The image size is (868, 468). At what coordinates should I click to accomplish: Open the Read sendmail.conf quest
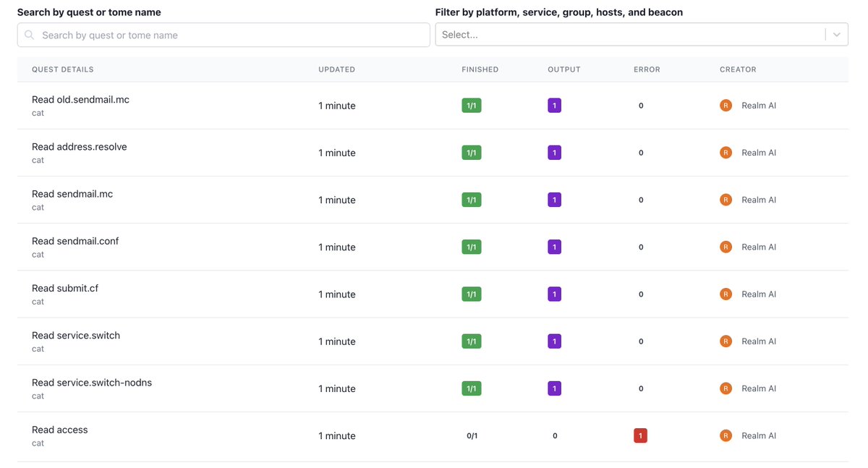pyautogui.click(x=75, y=241)
